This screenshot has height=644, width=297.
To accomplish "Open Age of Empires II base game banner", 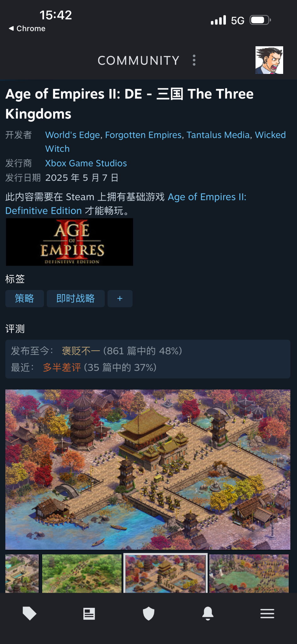I will coord(70,242).
